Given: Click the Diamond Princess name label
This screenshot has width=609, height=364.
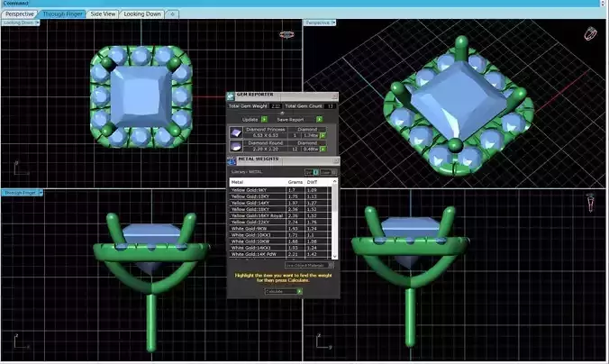Looking at the screenshot, I should tap(266, 130).
